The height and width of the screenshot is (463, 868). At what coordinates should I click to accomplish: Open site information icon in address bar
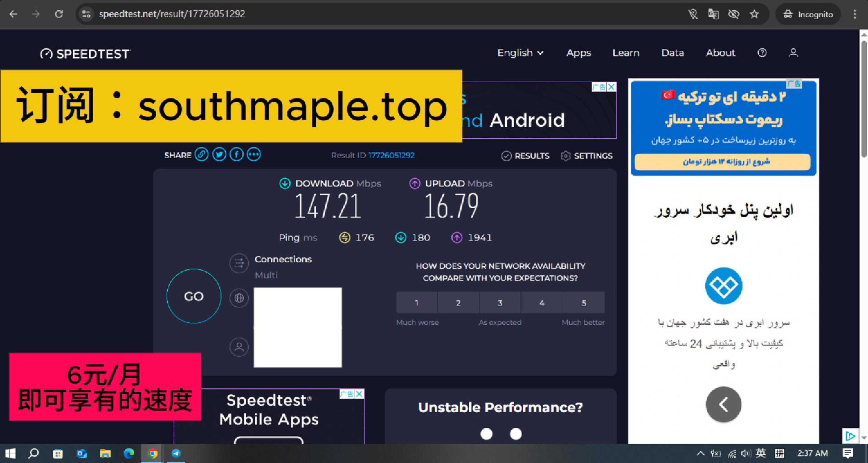point(86,14)
